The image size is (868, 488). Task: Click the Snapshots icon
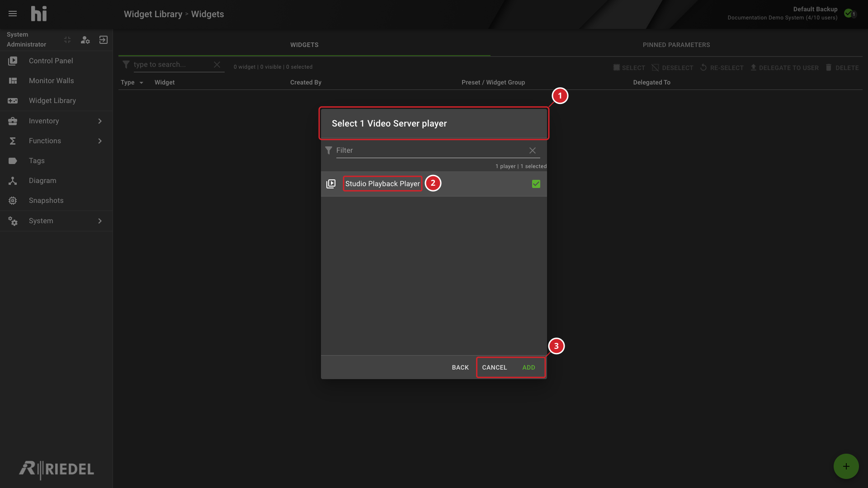(13, 201)
